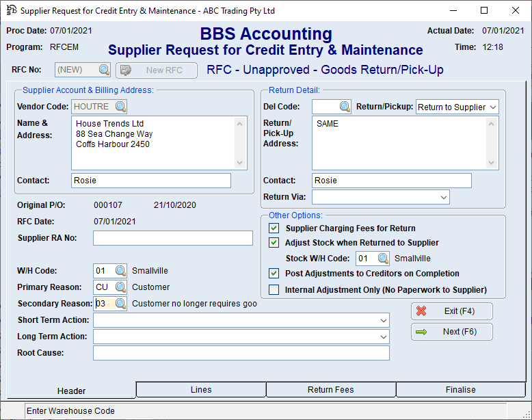This screenshot has height=420, width=532.
Task: Click the Next (F6) button
Action: (451, 332)
